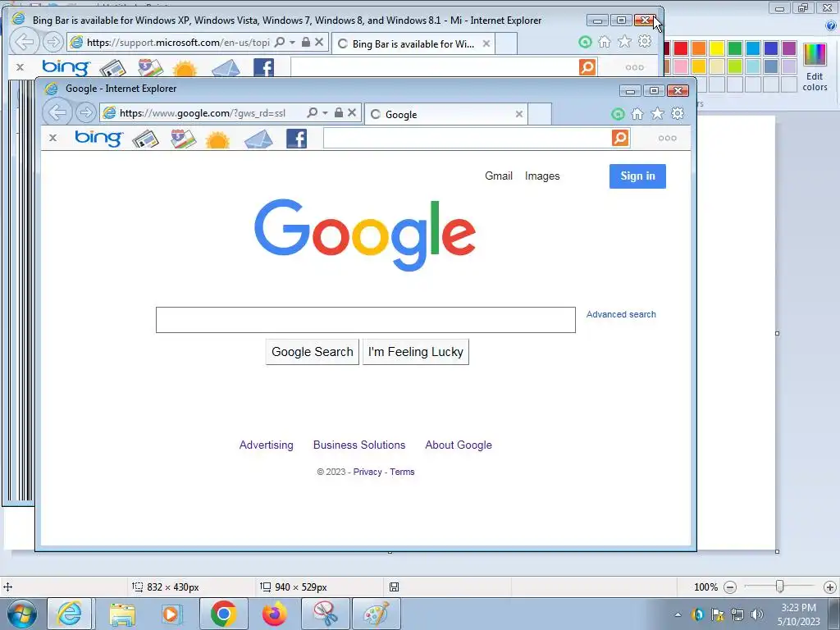The width and height of the screenshot is (840, 630).
Task: Click Facebook icon in the support window's Bing Bar
Action: point(263,68)
